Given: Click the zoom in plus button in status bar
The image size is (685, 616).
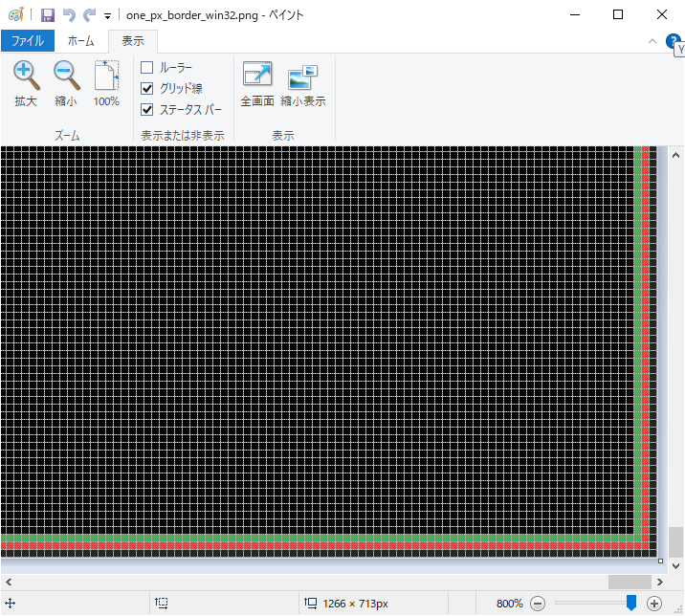Looking at the screenshot, I should coord(654,604).
